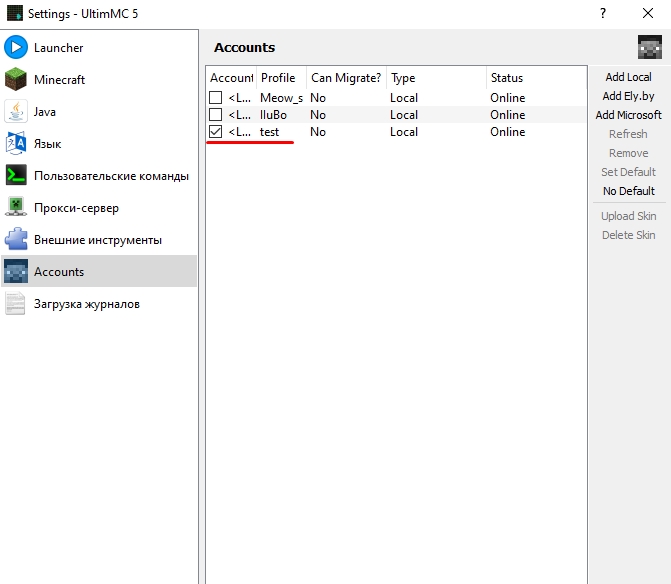This screenshot has width=671, height=584.
Task: Click the Язык translation icon
Action: tap(16, 143)
